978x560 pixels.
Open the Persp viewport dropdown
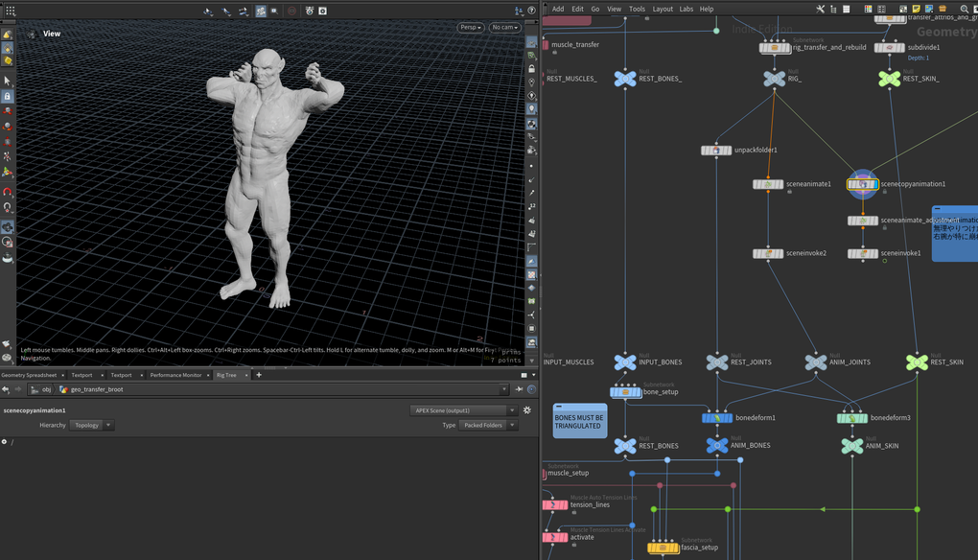coord(471,28)
